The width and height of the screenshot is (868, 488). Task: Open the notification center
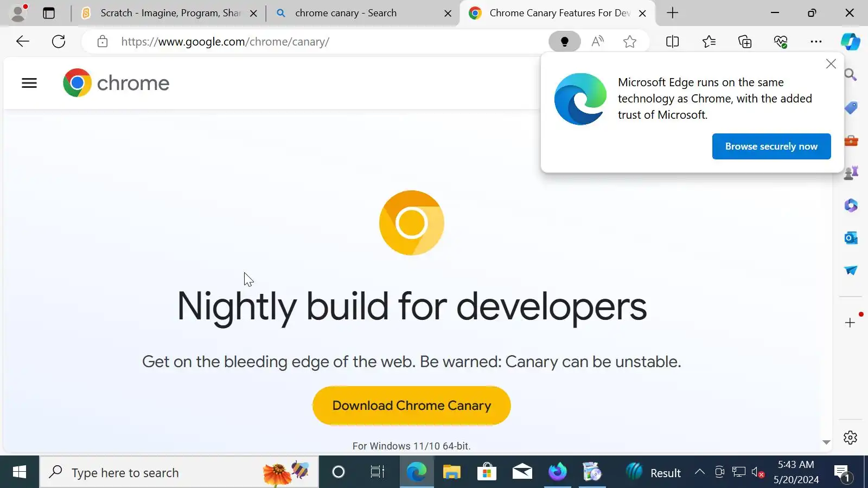coord(843,473)
